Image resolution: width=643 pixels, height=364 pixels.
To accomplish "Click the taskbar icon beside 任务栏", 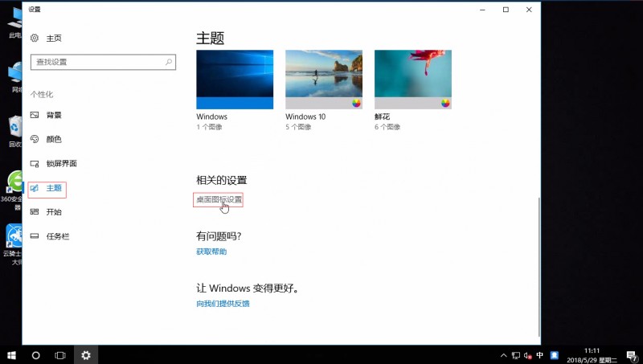I will tap(35, 236).
